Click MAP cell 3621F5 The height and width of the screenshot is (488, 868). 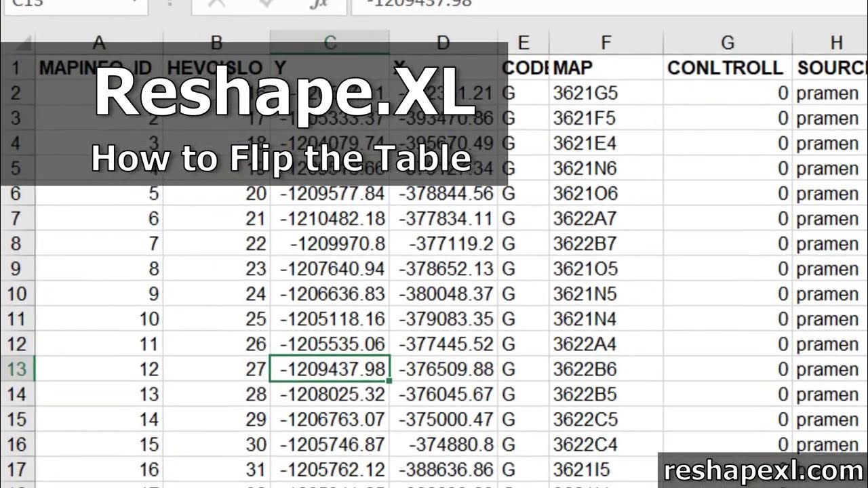pyautogui.click(x=606, y=119)
